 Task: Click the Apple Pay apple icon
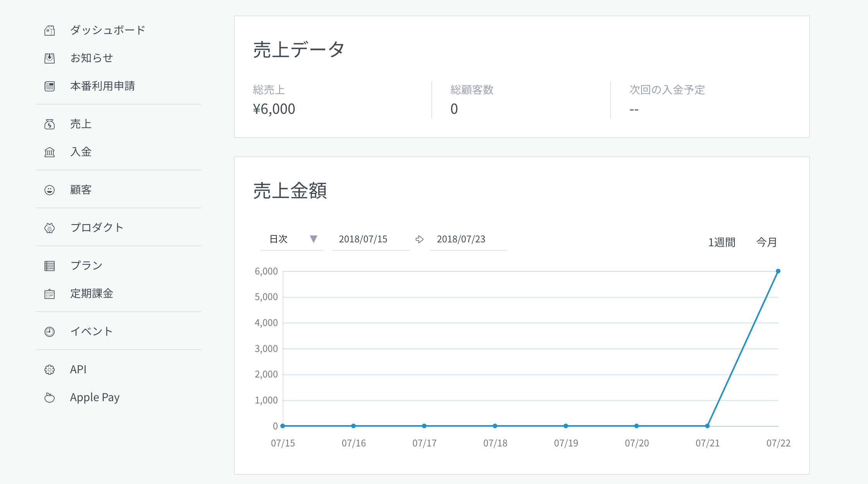(50, 398)
